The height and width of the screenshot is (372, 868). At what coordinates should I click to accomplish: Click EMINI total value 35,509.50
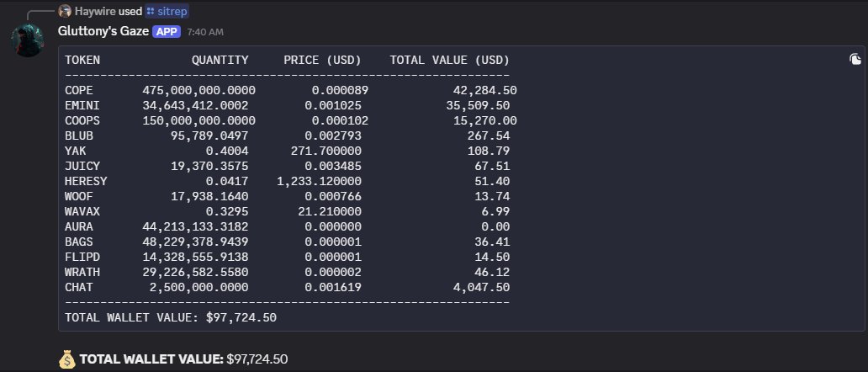[479, 105]
